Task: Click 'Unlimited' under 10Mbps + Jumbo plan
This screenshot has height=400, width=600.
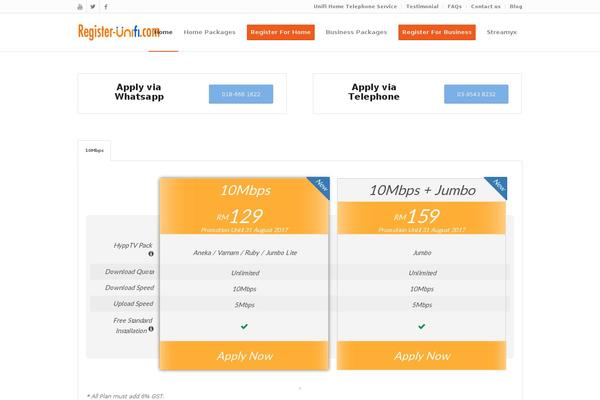Action: [x=422, y=273]
